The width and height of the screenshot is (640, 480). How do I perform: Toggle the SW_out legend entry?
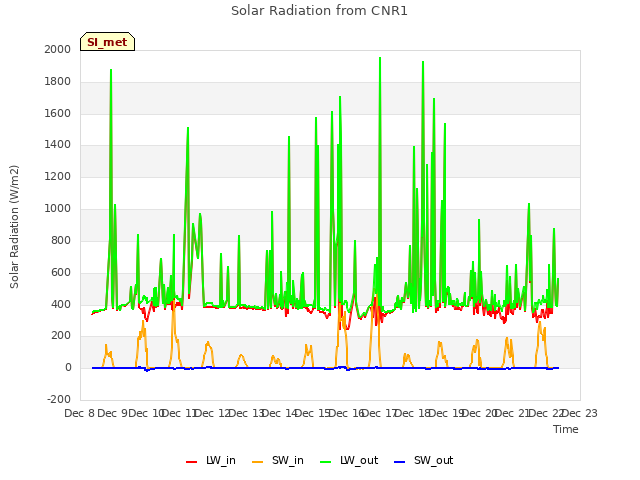(x=423, y=460)
